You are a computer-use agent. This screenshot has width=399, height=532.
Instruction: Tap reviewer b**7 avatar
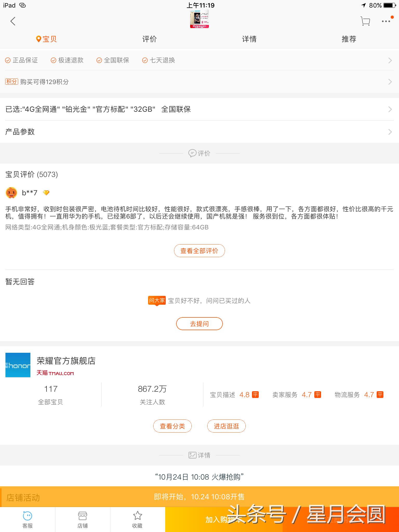tap(11, 193)
